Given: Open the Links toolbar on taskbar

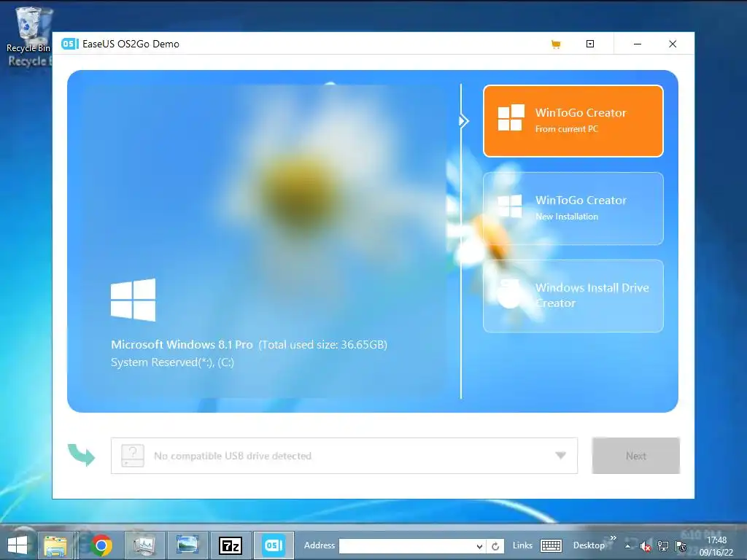Looking at the screenshot, I should point(522,545).
